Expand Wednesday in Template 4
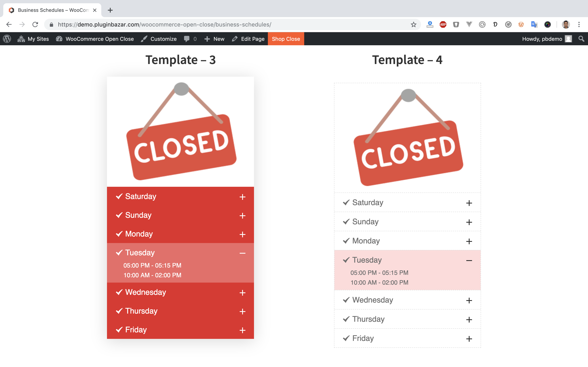The image size is (588, 367). tap(469, 301)
